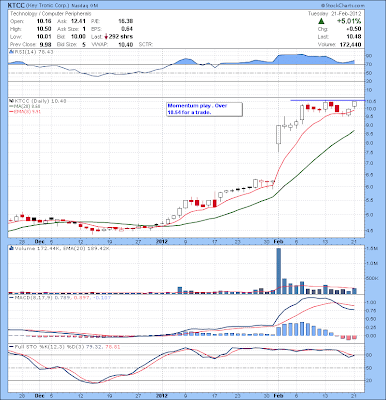
Task: Click the High price 10.50 value
Action: point(44,29)
